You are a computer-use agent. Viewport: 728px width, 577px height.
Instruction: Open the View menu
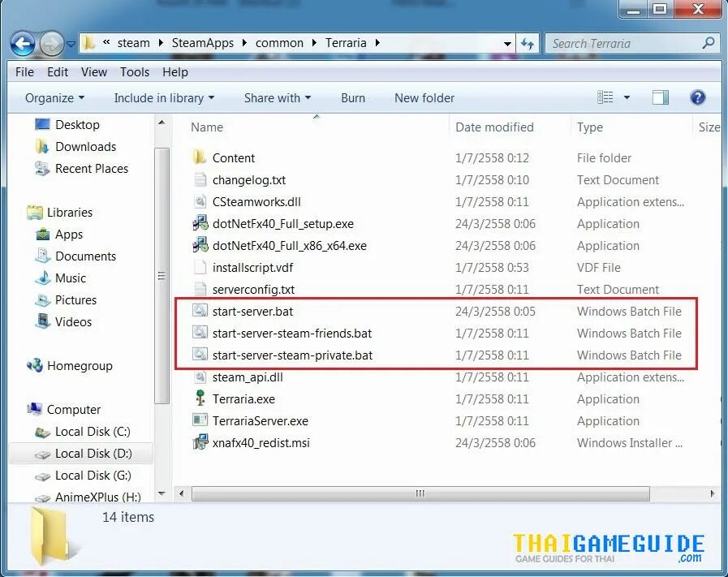point(94,72)
